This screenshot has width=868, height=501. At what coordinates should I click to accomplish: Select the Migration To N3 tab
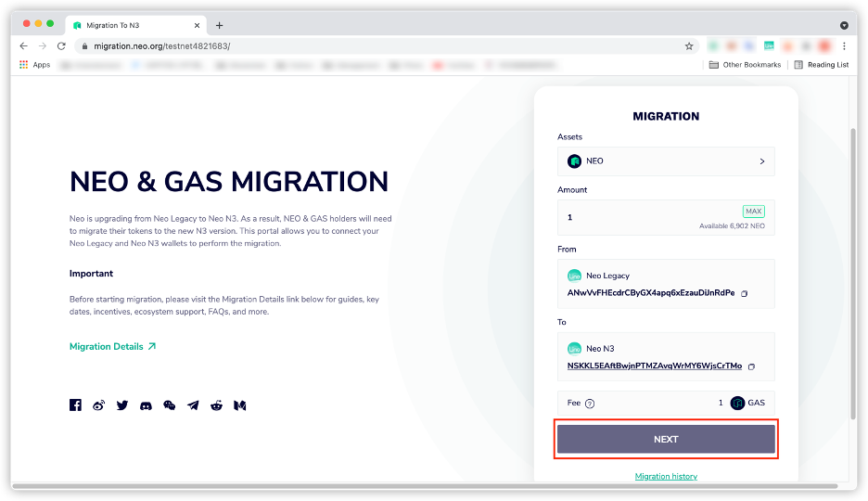134,25
